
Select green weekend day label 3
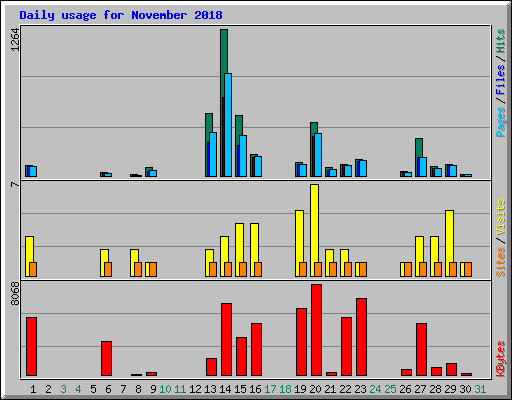(63, 389)
